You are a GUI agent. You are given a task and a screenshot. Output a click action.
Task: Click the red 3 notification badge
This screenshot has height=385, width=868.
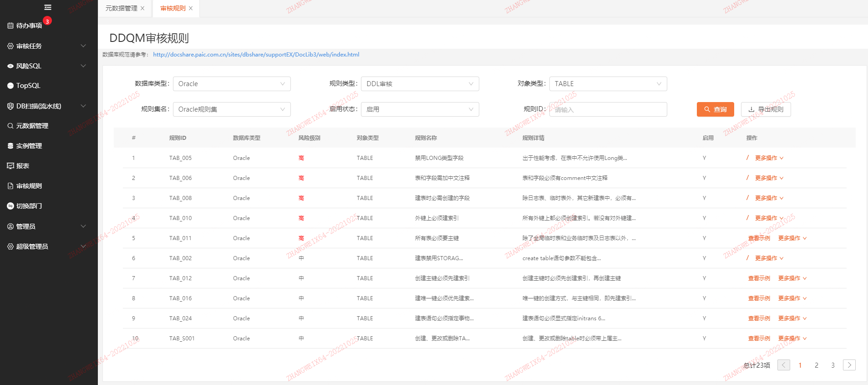pos(47,21)
